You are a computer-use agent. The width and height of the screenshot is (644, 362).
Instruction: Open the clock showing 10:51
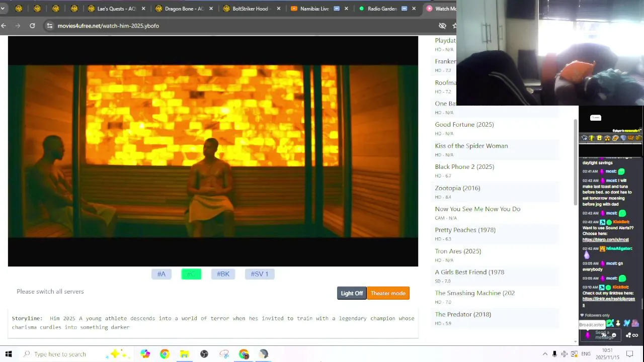[x=607, y=353]
